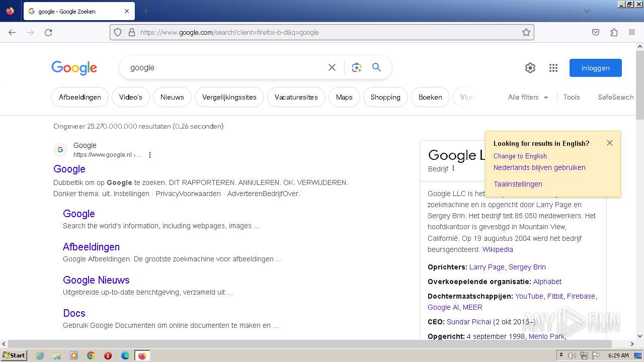Open the Tools option
This screenshot has width=644, height=362.
tap(572, 97)
